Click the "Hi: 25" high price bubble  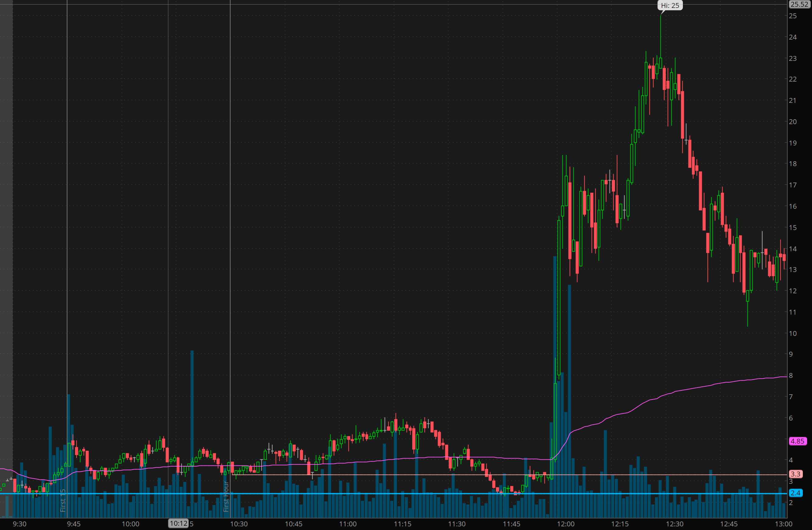coord(670,5)
